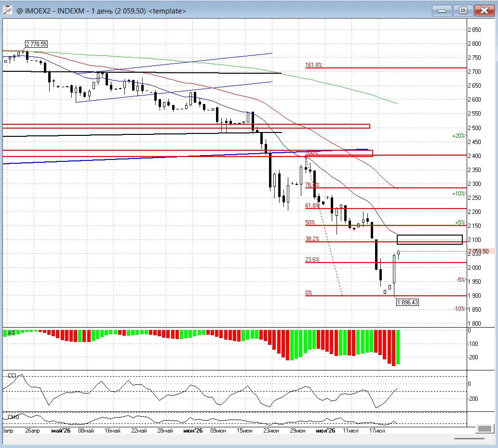Select the 50% Fibonacci level label

click(310, 223)
